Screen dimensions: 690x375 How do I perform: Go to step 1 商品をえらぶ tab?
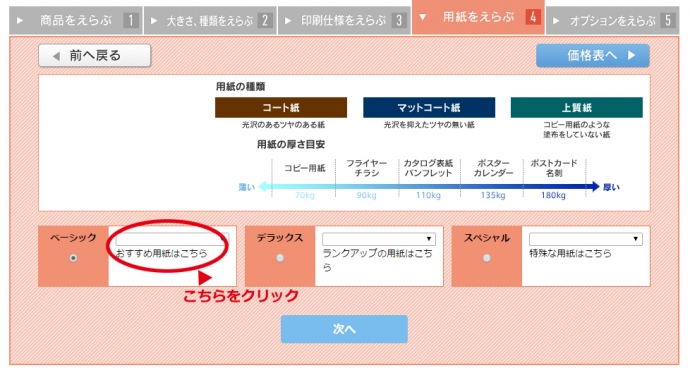[x=76, y=20]
